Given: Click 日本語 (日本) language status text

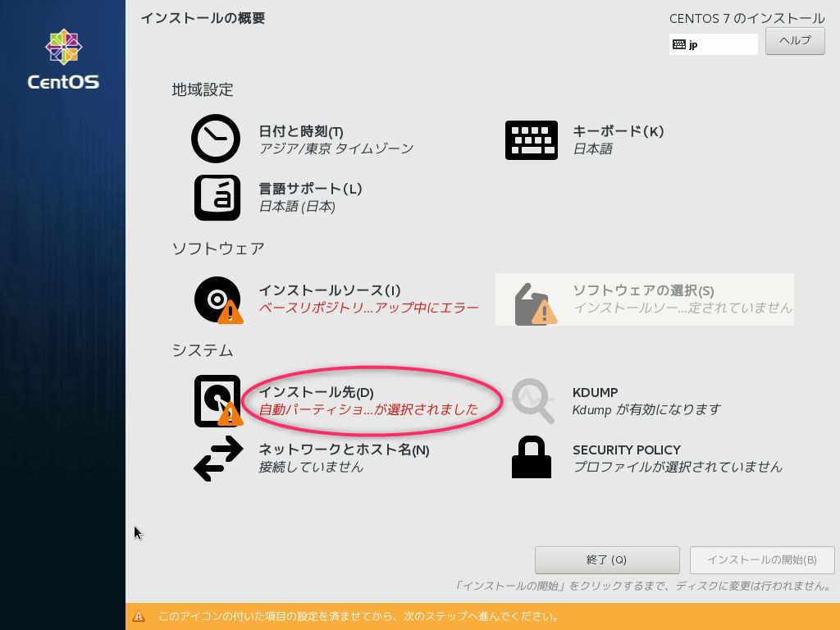Looking at the screenshot, I should click(x=297, y=206).
